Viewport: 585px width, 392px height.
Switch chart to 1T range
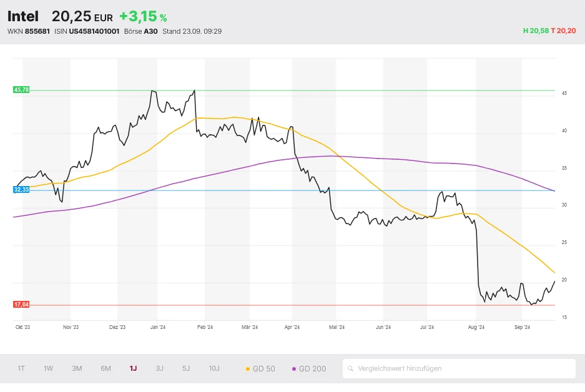(x=21, y=369)
